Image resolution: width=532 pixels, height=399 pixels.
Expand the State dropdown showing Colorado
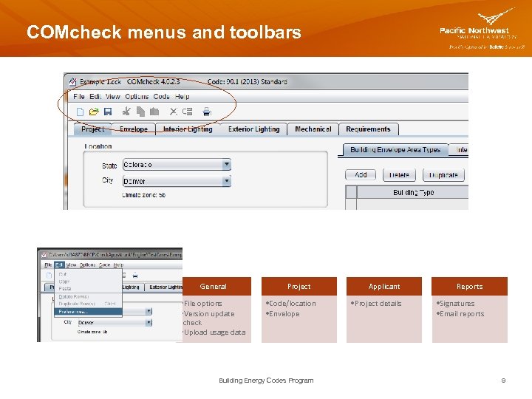click(177, 165)
